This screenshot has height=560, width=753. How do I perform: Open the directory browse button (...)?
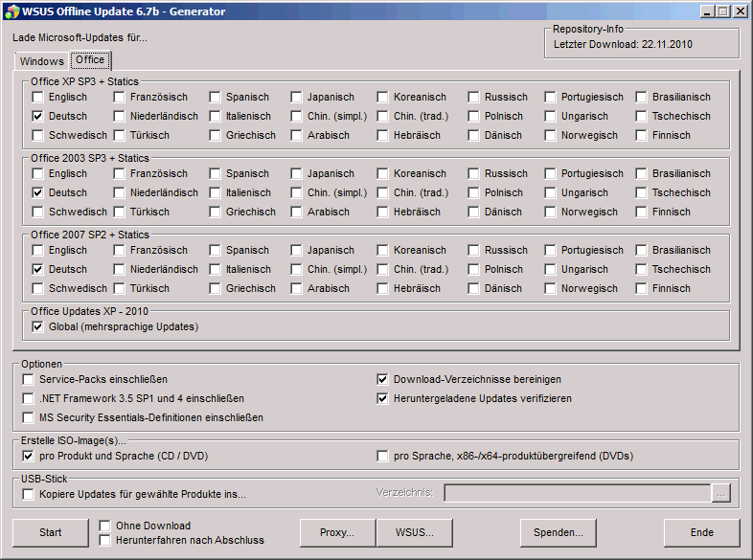(x=720, y=493)
